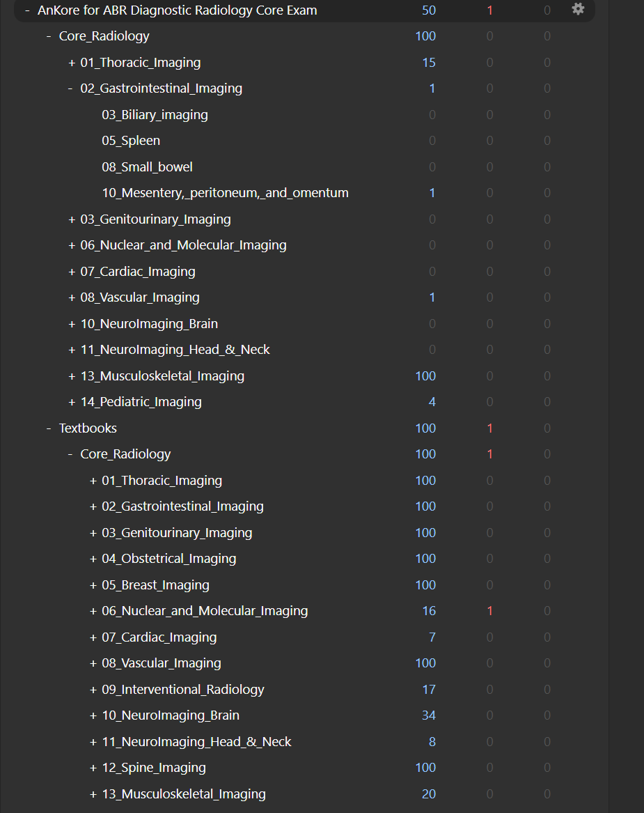644x813 pixels.
Task: Open the Textbooks deck
Action: click(x=88, y=428)
